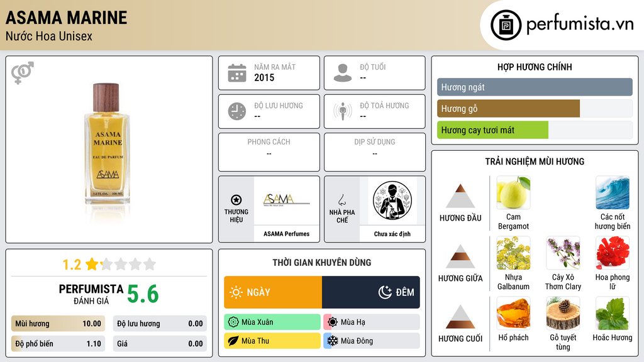
Task: Click the 1.2 user rating value
Action: 72,265
